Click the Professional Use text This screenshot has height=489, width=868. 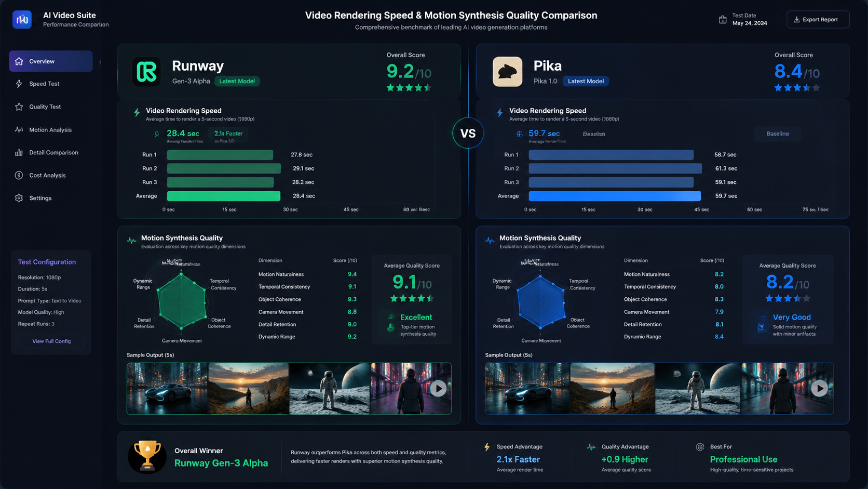tap(743, 459)
